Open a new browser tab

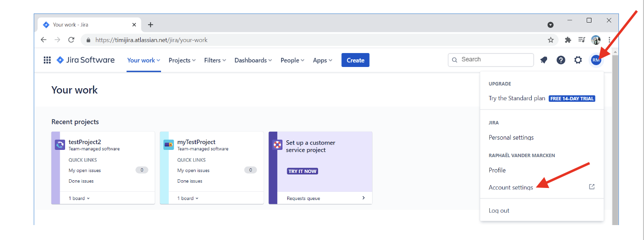150,25
